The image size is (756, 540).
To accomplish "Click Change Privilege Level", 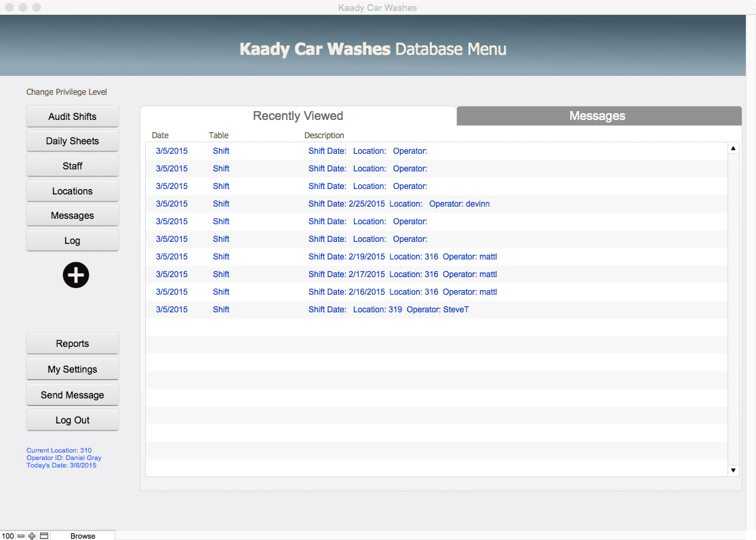I will click(x=66, y=92).
